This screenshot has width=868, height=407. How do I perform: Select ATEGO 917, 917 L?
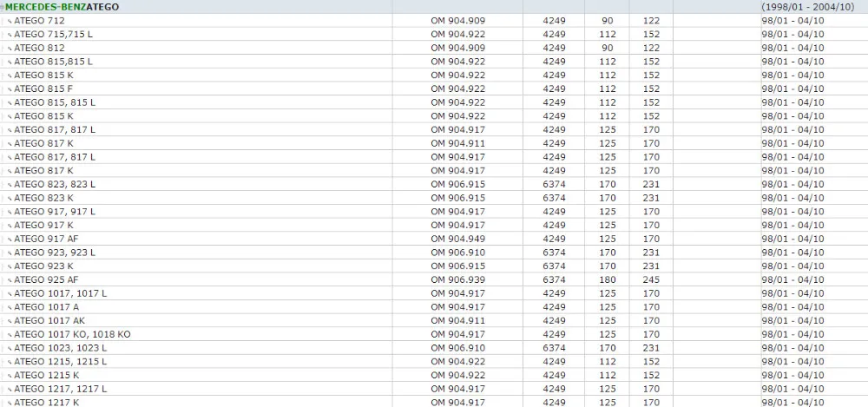point(55,212)
